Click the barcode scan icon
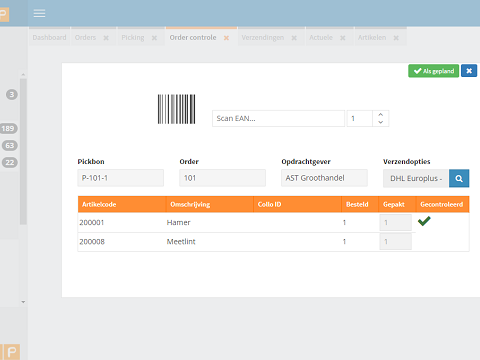The image size is (480, 360). [176, 109]
